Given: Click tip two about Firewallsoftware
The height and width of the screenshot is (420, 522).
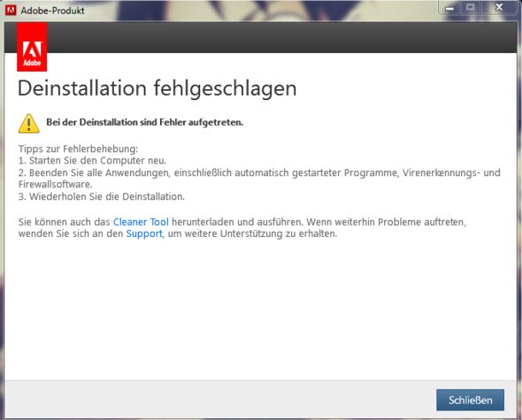Looking at the screenshot, I should 259,179.
